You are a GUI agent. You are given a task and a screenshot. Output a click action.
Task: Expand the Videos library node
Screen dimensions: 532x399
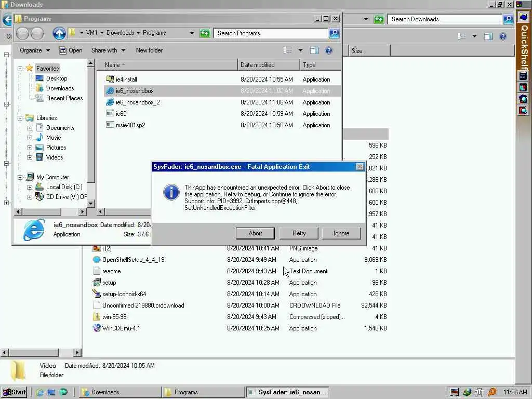tap(30, 157)
